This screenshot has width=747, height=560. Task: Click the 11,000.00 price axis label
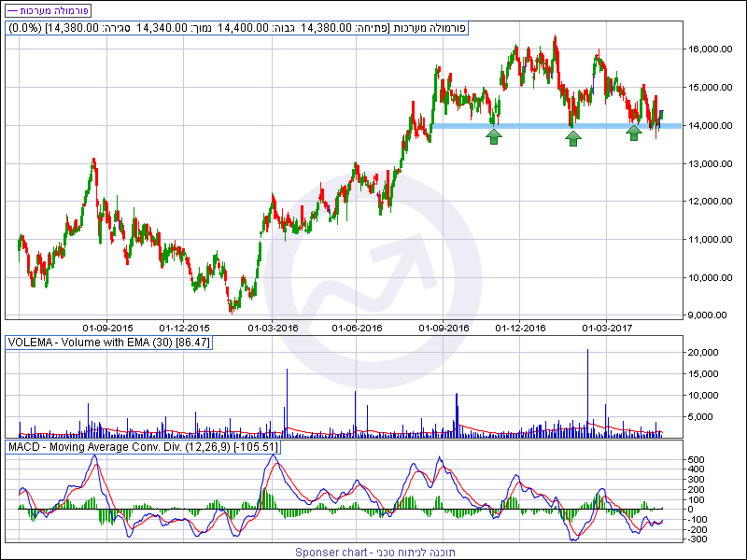(710, 239)
